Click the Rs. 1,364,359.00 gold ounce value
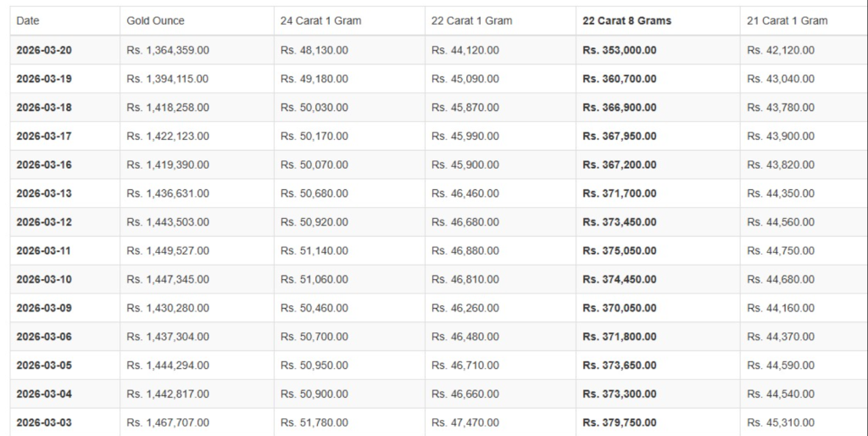 click(x=168, y=50)
